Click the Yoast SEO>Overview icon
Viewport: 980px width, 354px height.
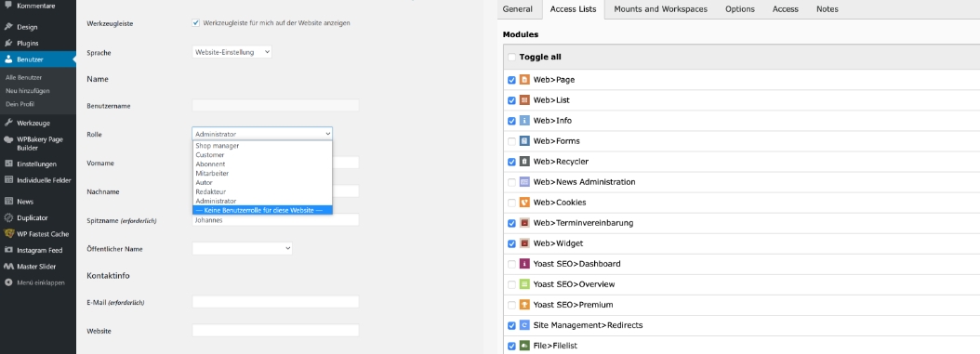525,284
